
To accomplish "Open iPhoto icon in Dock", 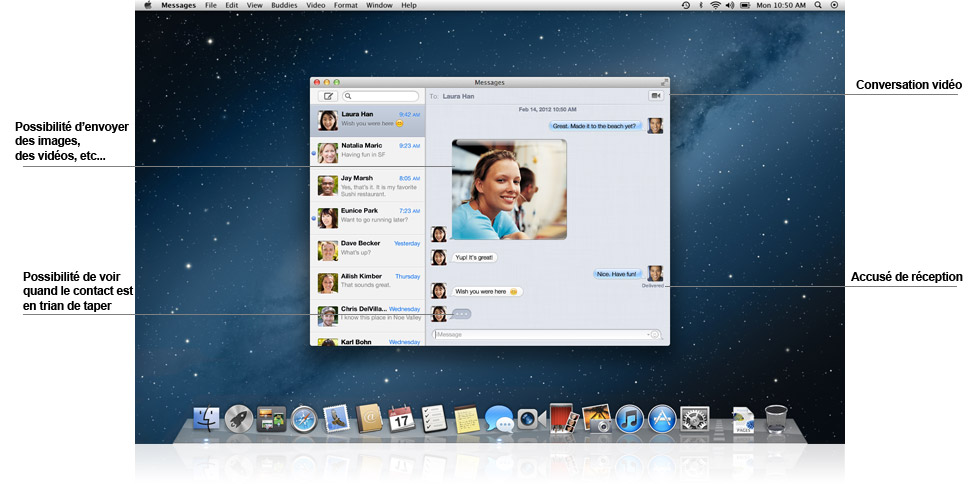I will pyautogui.click(x=597, y=418).
